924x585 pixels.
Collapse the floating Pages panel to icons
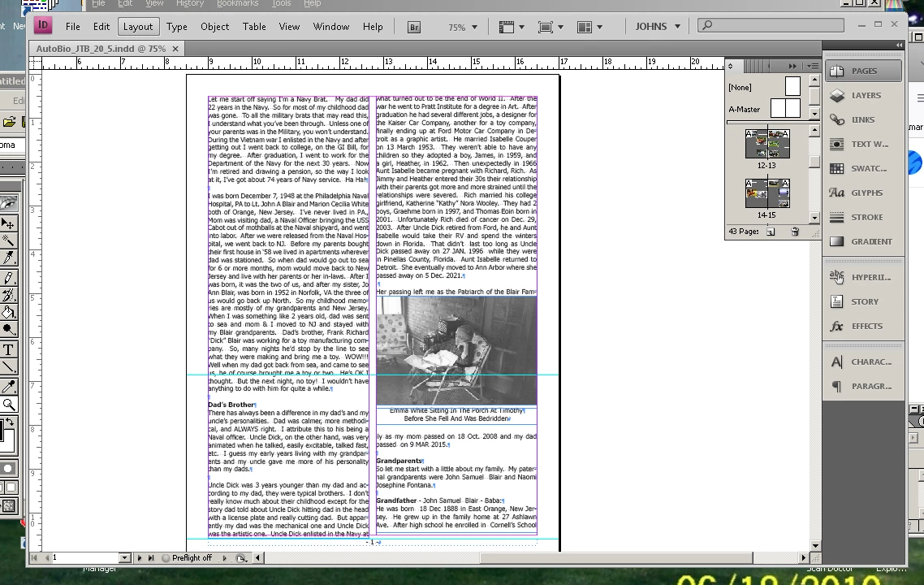[792, 66]
